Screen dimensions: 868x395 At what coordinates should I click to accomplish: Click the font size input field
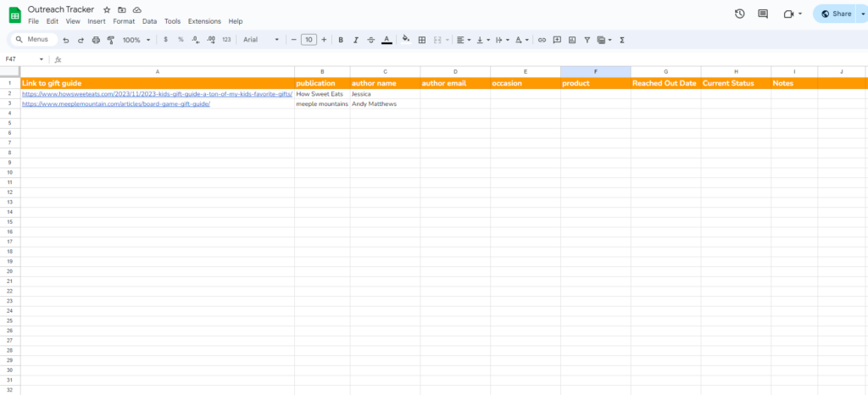[309, 40]
